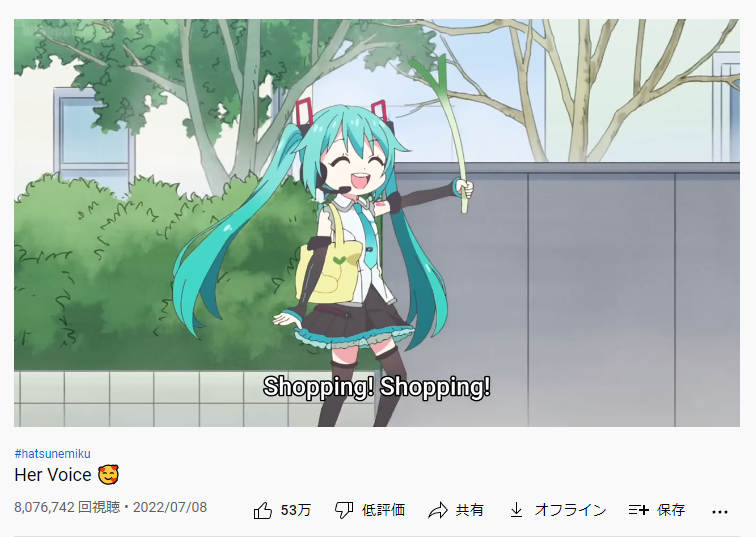The height and width of the screenshot is (537, 756).
Task: Click the thumbs-down dislike icon
Action: (344, 510)
